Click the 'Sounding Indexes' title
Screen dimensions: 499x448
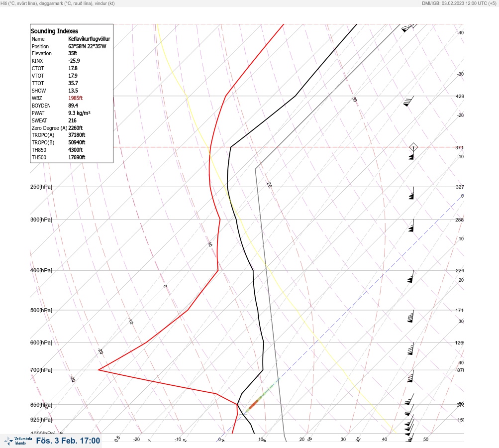click(54, 31)
